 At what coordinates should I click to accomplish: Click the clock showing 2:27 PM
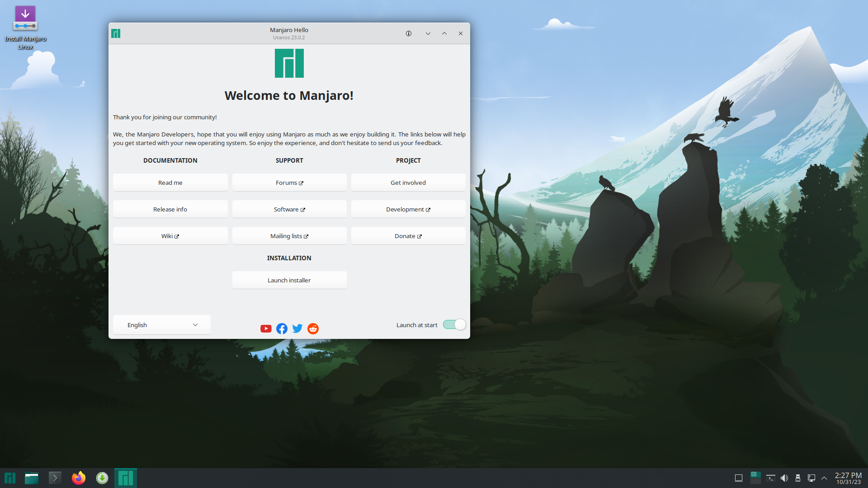848,478
